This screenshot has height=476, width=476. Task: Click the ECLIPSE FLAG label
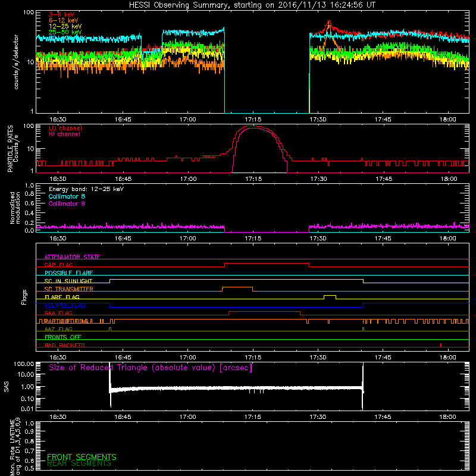[65, 305]
